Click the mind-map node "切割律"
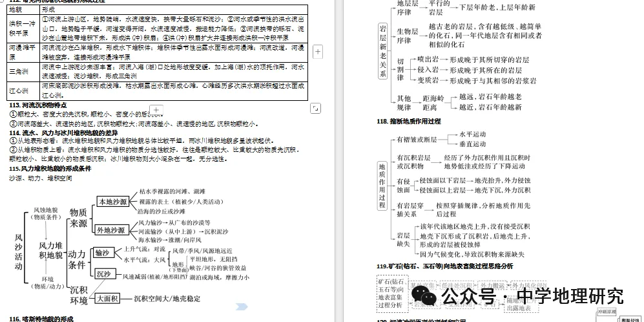The height and width of the screenshot is (322, 644). [400, 70]
